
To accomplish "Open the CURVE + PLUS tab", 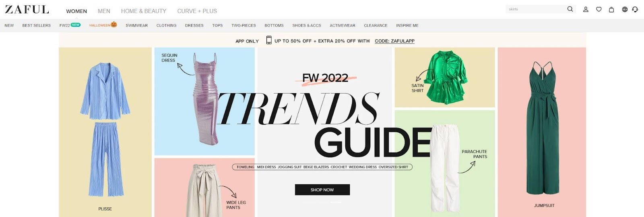I will tap(197, 11).
